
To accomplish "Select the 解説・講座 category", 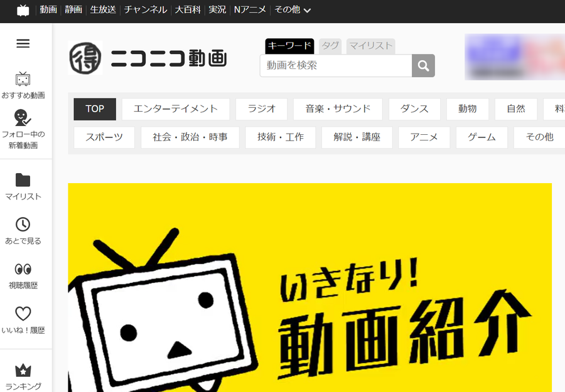I will (357, 137).
